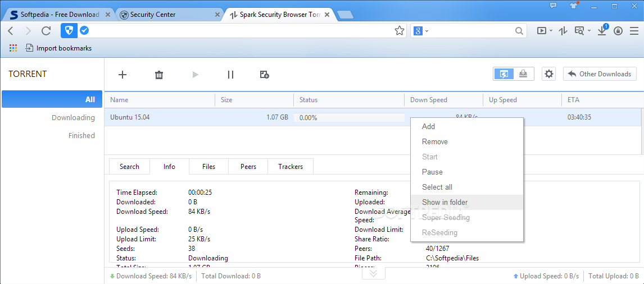Select the Ubuntu 15.04 torrent row
Image resolution: width=644 pixels, height=284 pixels.
coord(373,117)
